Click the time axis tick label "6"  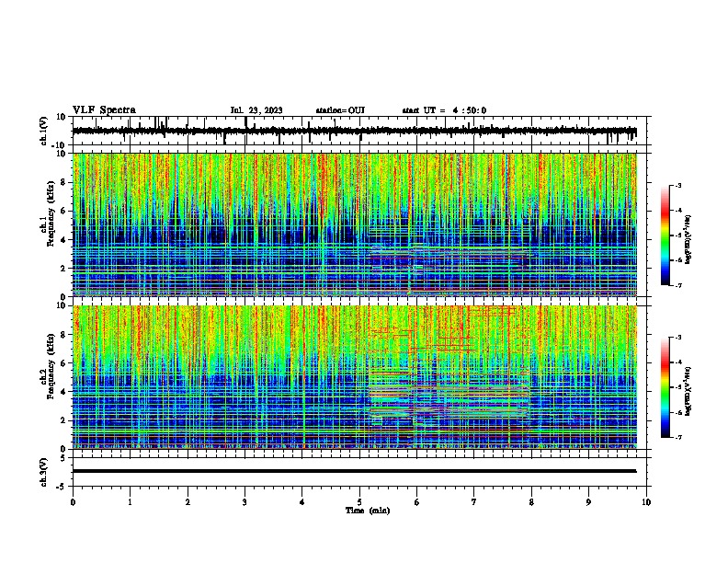(x=417, y=502)
